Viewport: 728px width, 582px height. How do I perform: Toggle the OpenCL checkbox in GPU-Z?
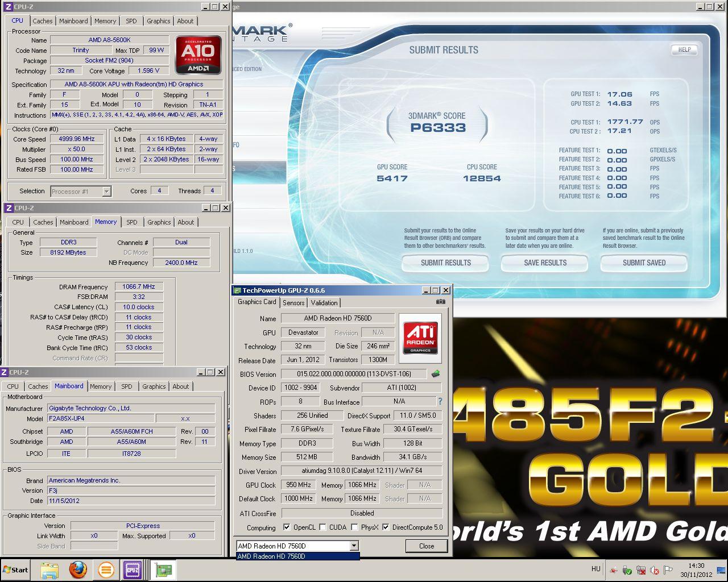click(287, 527)
